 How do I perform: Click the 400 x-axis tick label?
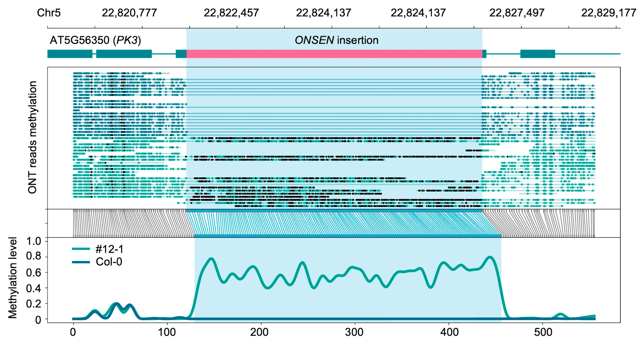click(450, 332)
